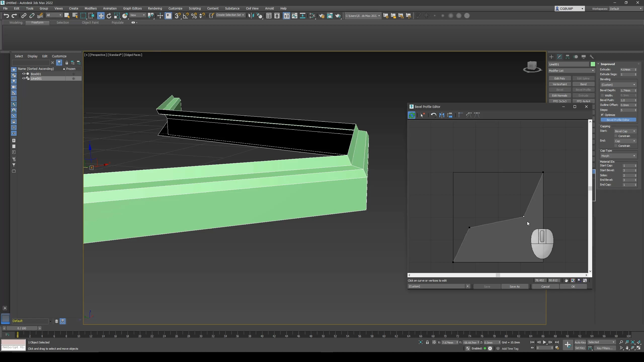Click the Mirror icon in Bevel Profile Editor

tap(442, 115)
